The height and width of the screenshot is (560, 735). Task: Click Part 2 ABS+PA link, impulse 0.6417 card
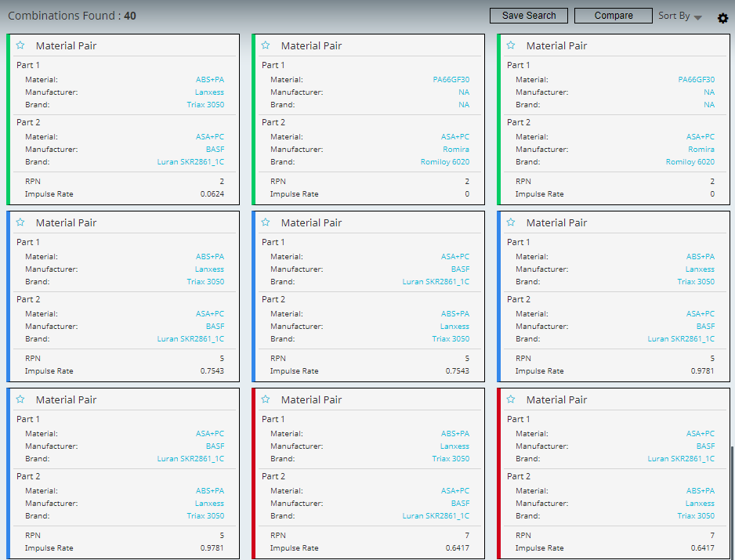[701, 491]
